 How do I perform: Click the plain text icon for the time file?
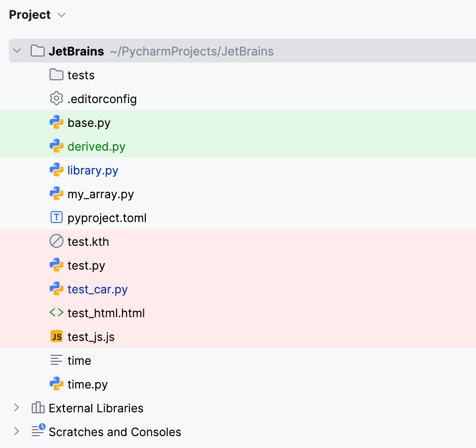[57, 360]
